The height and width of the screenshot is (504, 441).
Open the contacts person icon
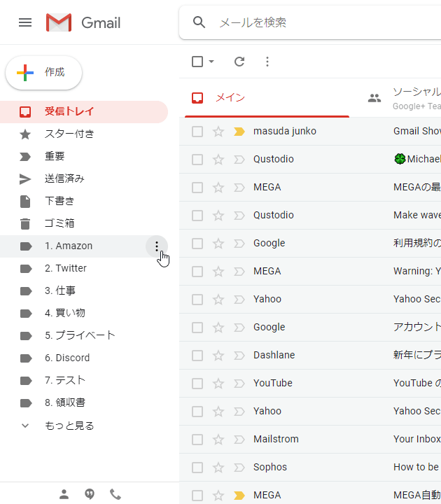[64, 494]
